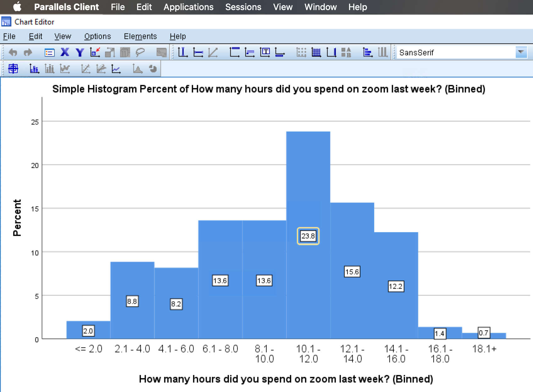Open the Chart Editor's File menu
533x392 pixels.
click(9, 36)
